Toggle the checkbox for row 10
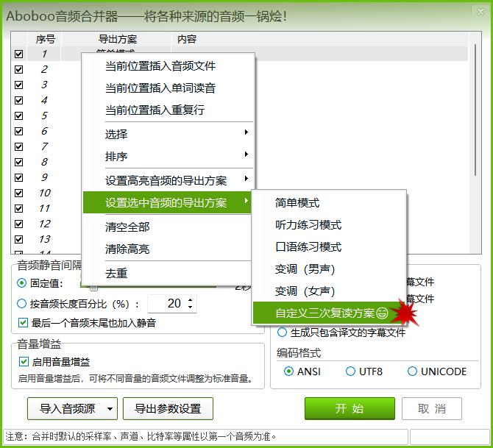 19,193
